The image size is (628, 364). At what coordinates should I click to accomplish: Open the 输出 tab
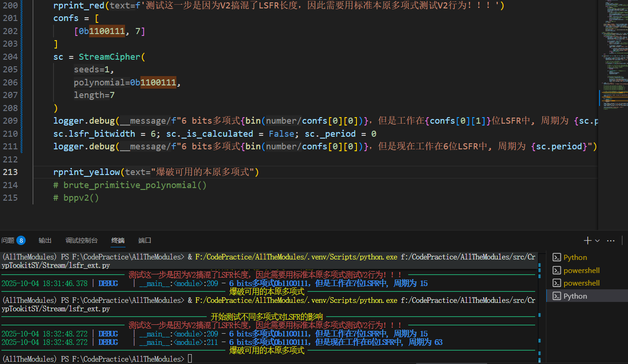click(45, 240)
